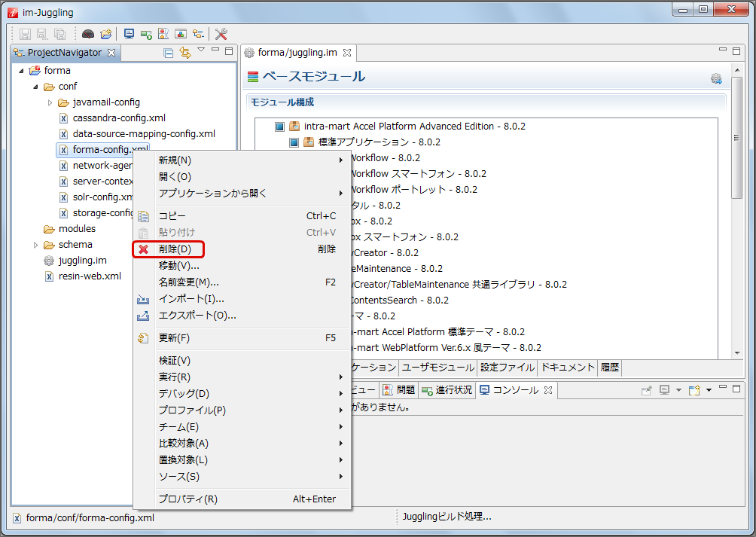
Task: Close the forma/juggling.im editor tab
Action: pyautogui.click(x=347, y=53)
